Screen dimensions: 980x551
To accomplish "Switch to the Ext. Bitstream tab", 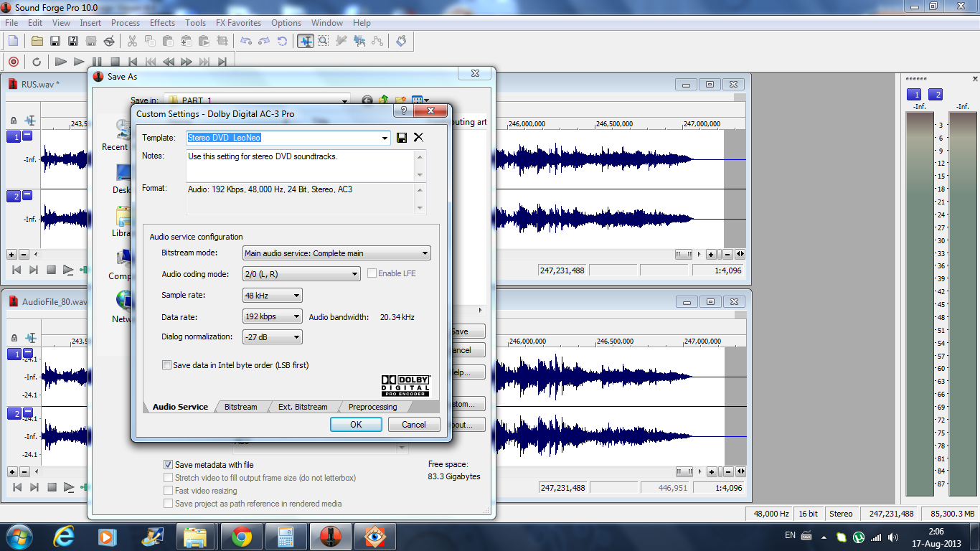I will (x=303, y=407).
